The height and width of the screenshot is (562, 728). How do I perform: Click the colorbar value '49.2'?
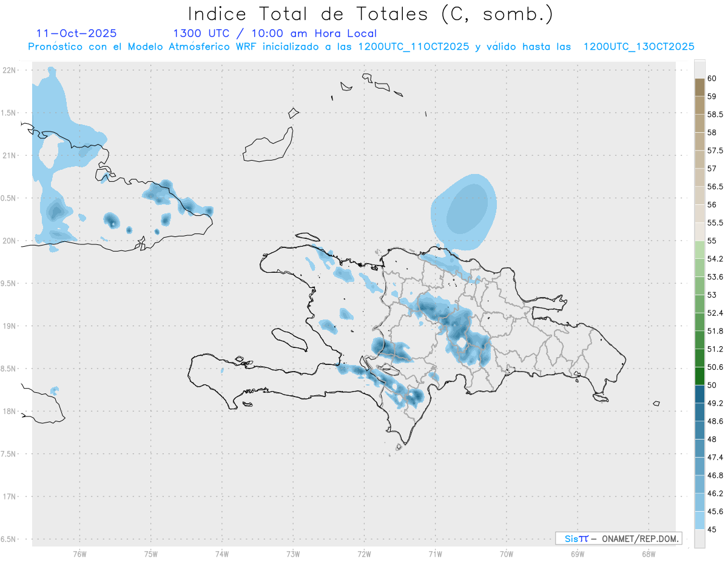(x=715, y=403)
